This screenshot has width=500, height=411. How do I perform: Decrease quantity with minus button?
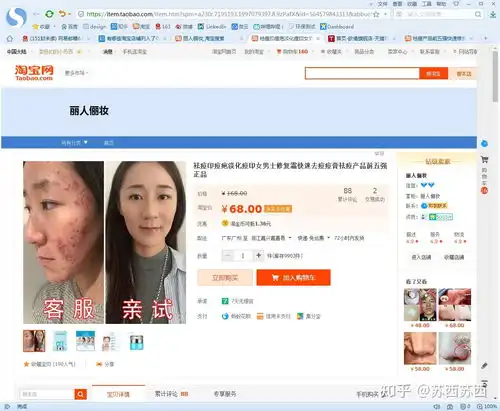pos(228,256)
